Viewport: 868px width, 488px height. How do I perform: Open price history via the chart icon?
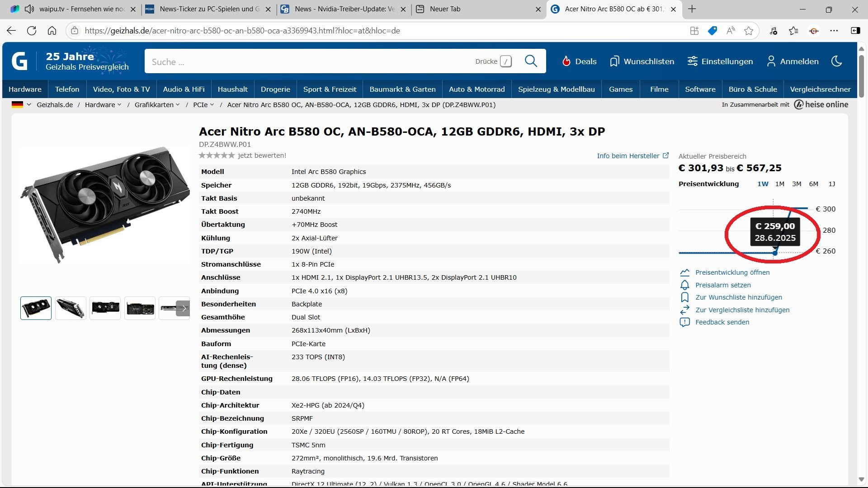(x=684, y=272)
